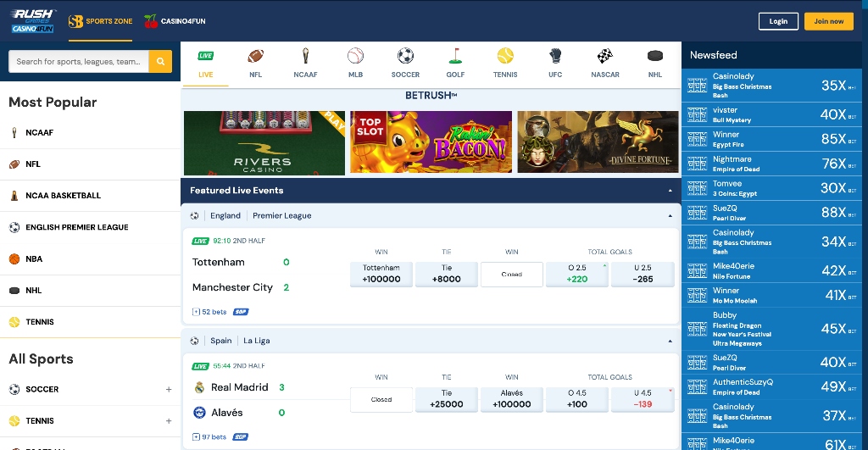Click the search sports input field

[x=79, y=61]
